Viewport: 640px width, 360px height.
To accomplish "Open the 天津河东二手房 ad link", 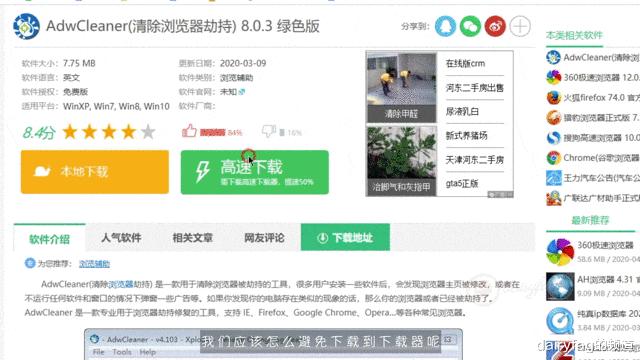I will click(474, 160).
